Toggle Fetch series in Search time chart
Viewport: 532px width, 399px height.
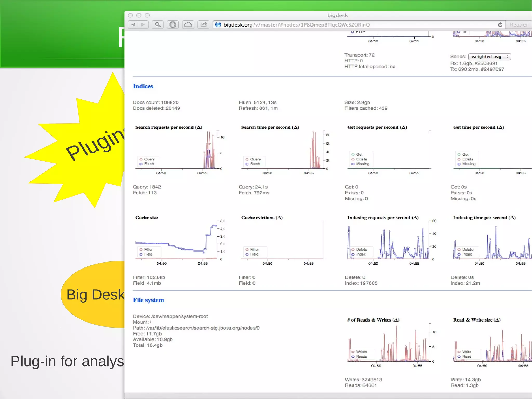253,164
